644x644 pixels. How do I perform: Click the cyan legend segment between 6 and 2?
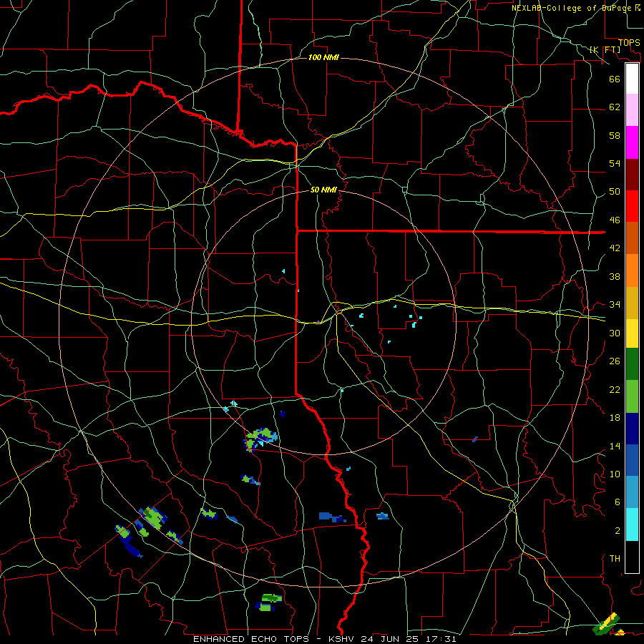(x=632, y=525)
